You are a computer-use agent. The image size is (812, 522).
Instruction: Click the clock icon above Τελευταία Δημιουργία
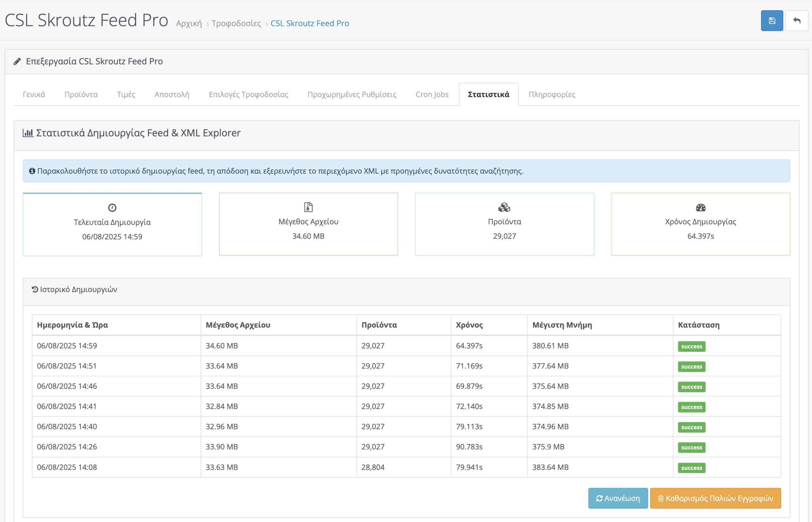(x=112, y=208)
